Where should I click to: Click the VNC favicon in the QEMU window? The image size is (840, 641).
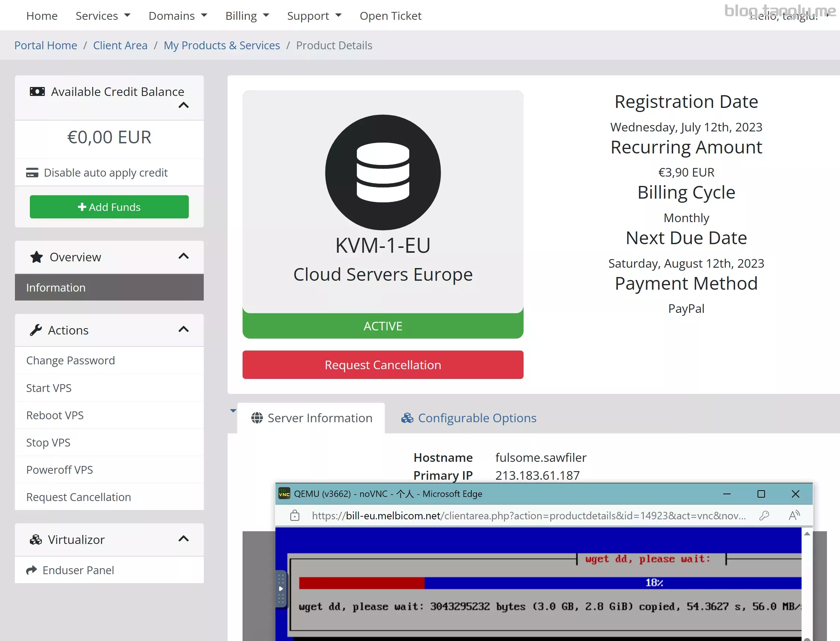tap(284, 494)
